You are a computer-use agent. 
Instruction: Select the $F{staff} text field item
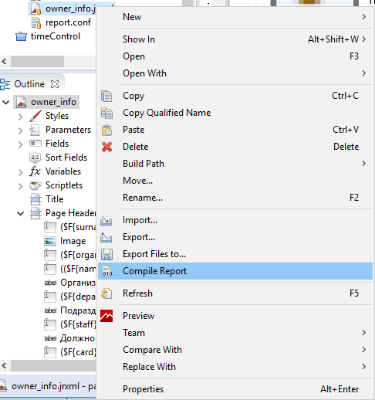coord(78,324)
